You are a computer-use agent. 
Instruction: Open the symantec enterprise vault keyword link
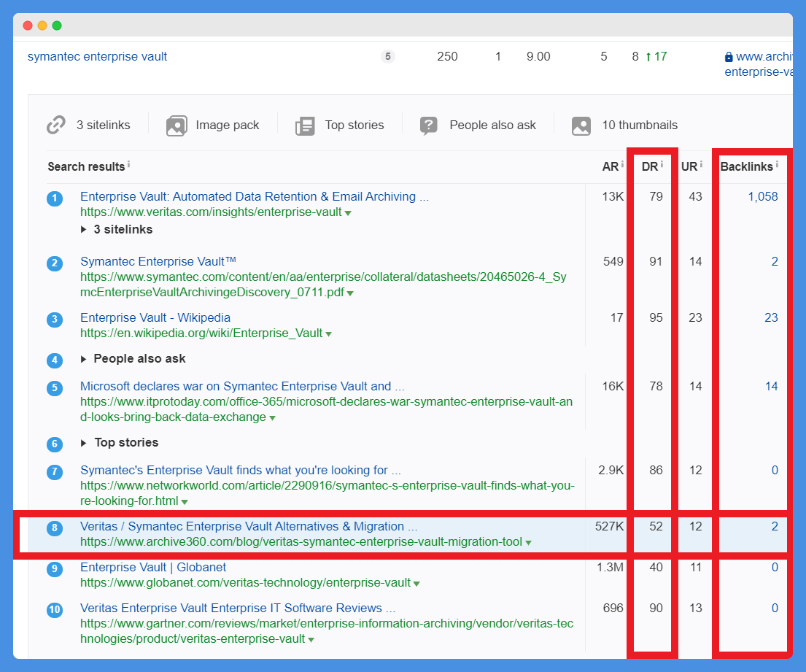click(x=97, y=57)
